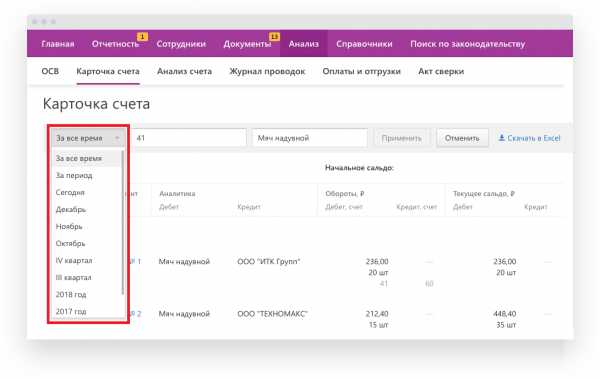The image size is (600, 379).
Task: Click the 212,40 turnover value
Action: point(377,314)
